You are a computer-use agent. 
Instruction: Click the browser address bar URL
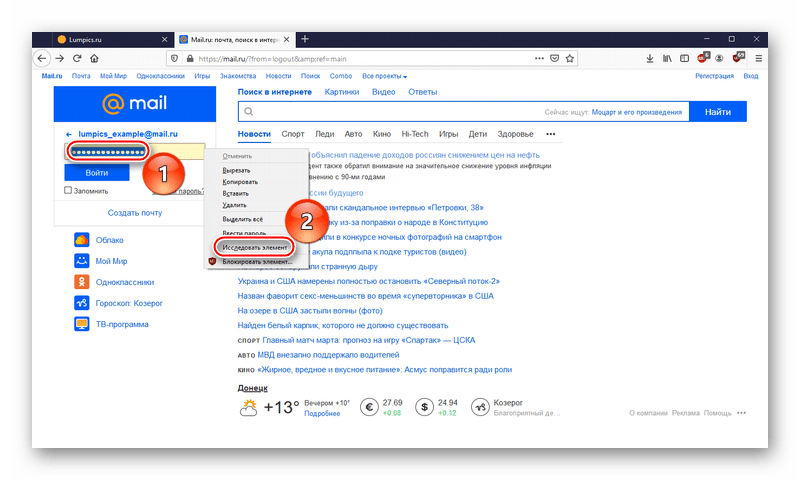(x=272, y=59)
